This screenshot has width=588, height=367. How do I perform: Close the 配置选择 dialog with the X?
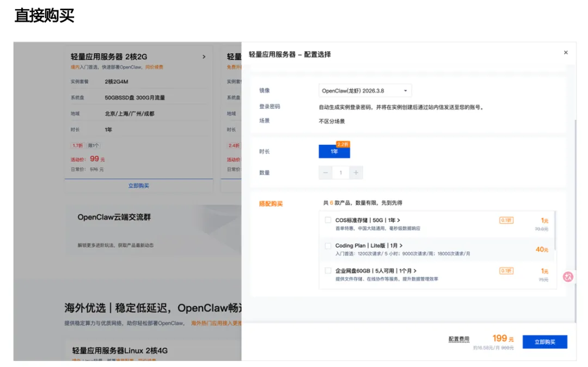click(566, 52)
